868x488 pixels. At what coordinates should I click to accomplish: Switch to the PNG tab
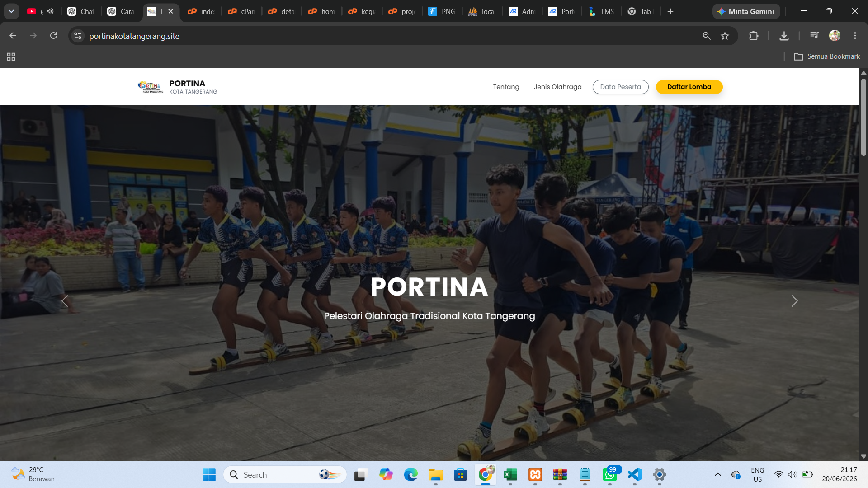442,11
